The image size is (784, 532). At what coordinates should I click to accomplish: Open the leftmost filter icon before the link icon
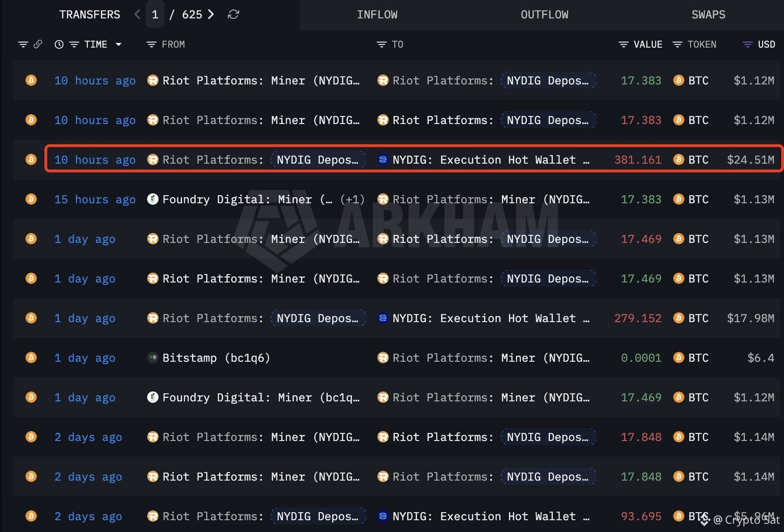click(x=23, y=44)
